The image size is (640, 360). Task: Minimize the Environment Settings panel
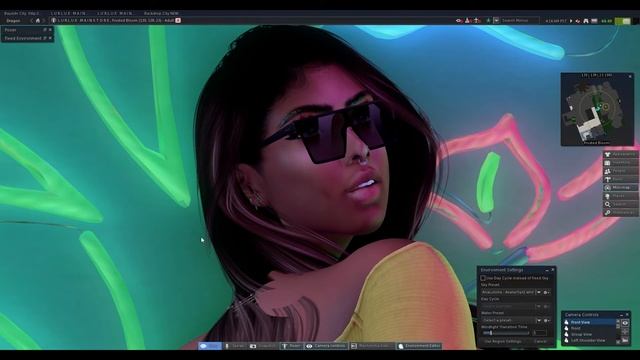click(547, 270)
